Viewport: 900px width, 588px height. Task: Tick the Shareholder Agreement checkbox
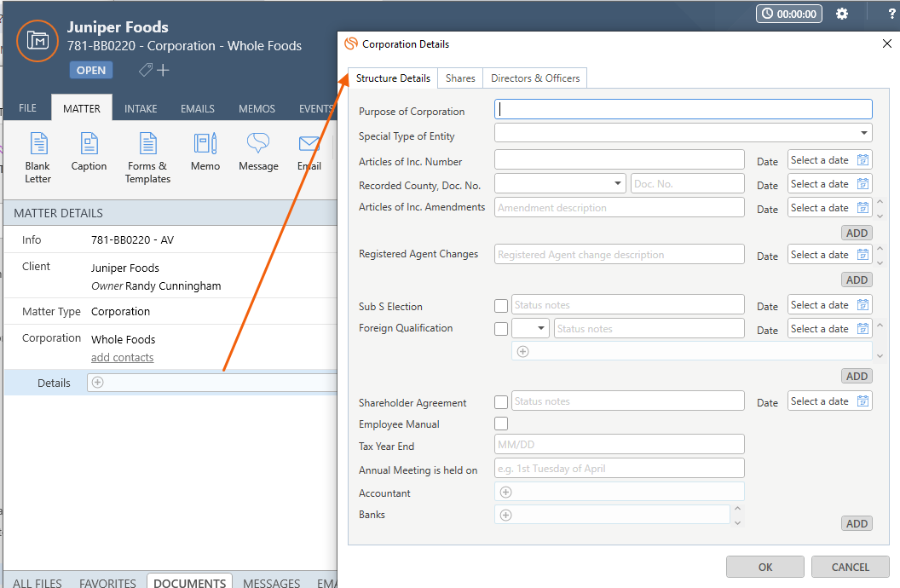[501, 402]
